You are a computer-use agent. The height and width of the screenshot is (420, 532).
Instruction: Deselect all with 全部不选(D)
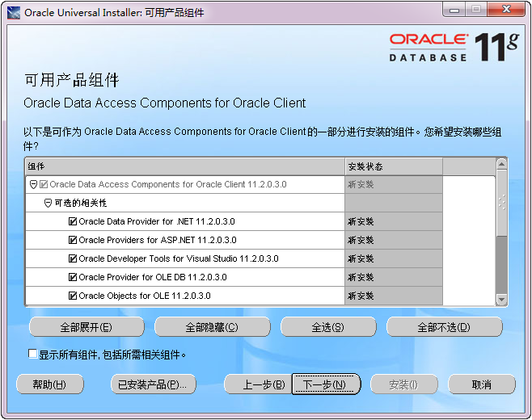444,327
